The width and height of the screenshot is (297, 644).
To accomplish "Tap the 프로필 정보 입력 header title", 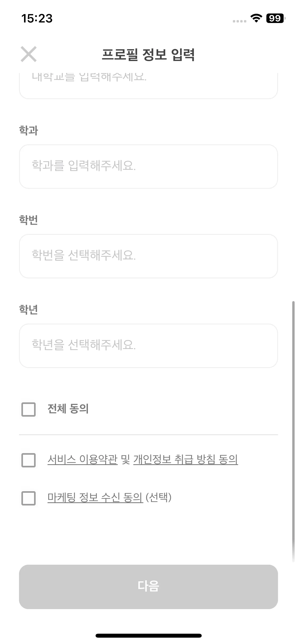I will [148, 55].
